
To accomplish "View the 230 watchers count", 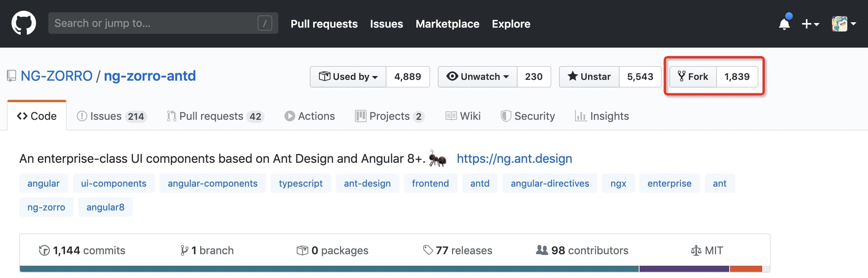I will click(x=534, y=77).
